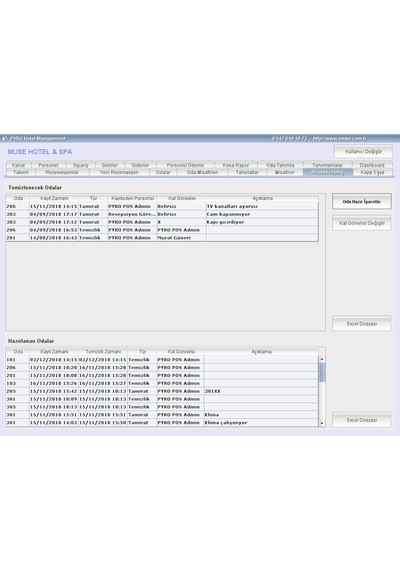Click the www.muse.com.tr link in title bar
The width and height of the screenshot is (400, 570).
[340, 139]
